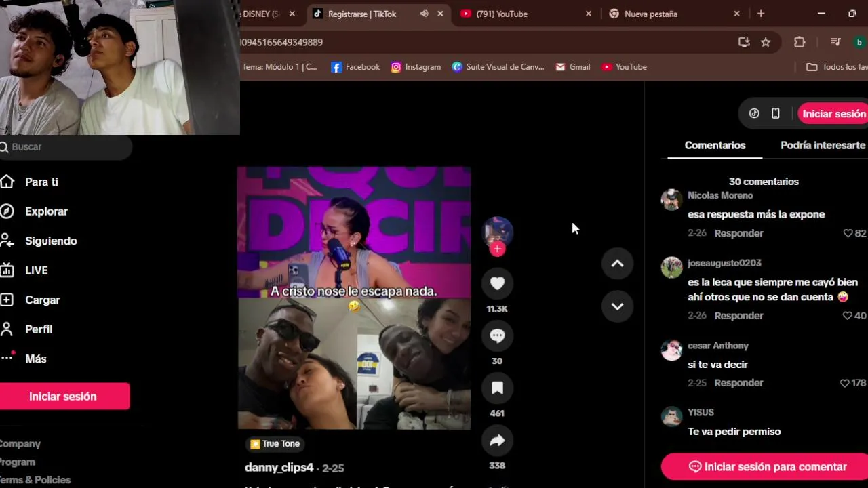Image resolution: width=868 pixels, height=488 pixels.
Task: Click the True Tone sound tag
Action: pyautogui.click(x=275, y=444)
